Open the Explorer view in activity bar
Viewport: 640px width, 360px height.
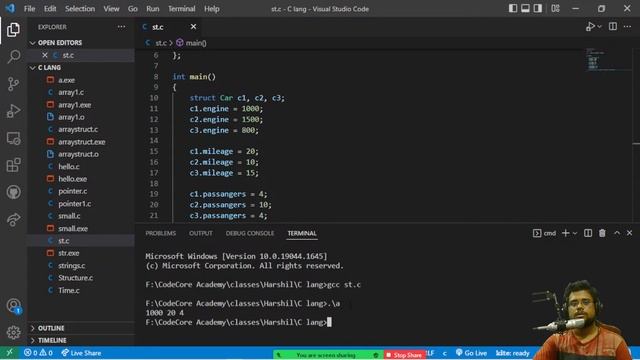click(13, 30)
